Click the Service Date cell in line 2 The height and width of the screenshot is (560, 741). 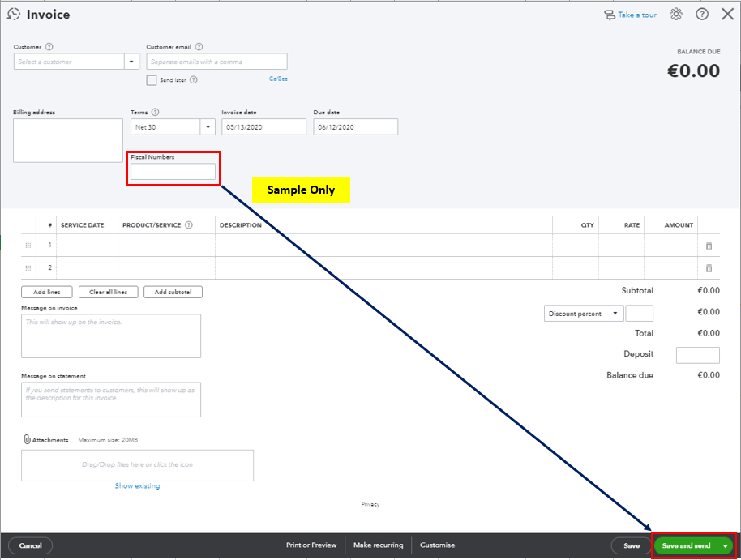coord(87,268)
